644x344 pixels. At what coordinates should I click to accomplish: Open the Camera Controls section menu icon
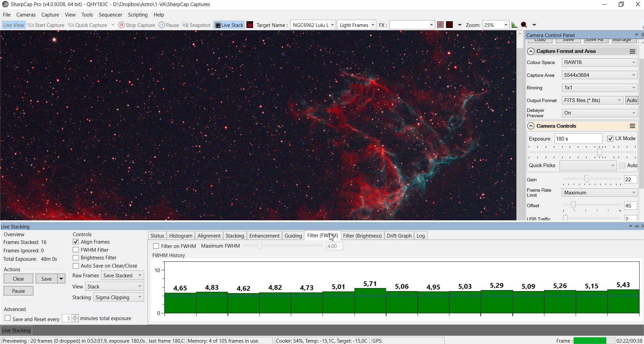632,126
